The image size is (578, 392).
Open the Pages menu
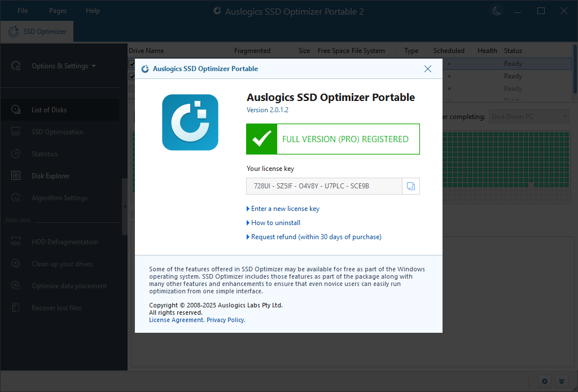tap(58, 11)
